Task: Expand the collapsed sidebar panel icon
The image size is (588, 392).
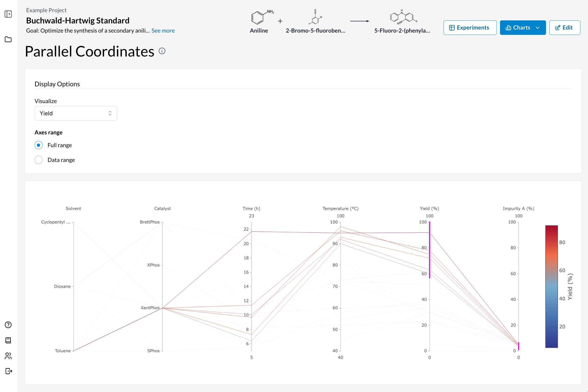Action: click(x=8, y=14)
